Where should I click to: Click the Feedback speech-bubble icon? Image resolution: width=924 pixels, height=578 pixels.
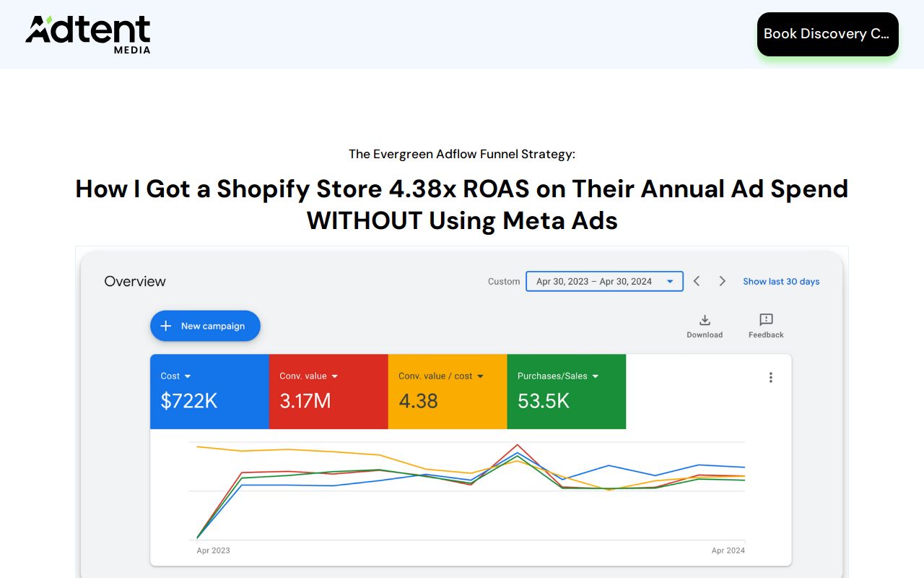765,321
